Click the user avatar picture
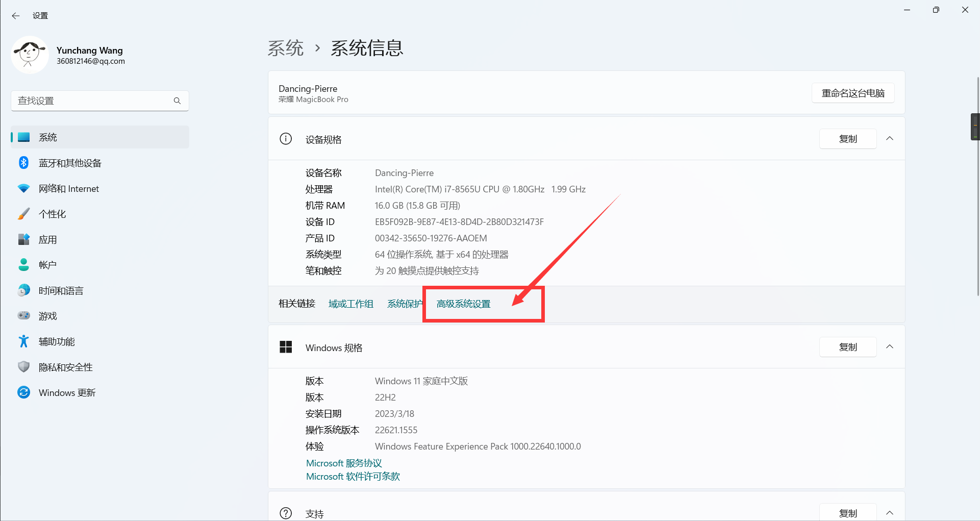 click(x=30, y=55)
